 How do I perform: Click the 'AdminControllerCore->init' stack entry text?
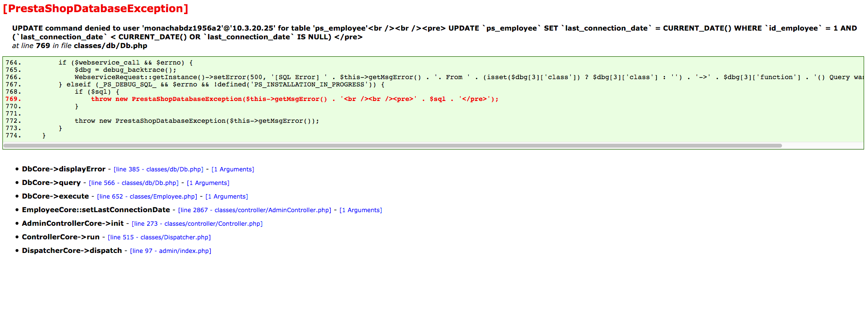click(x=73, y=223)
